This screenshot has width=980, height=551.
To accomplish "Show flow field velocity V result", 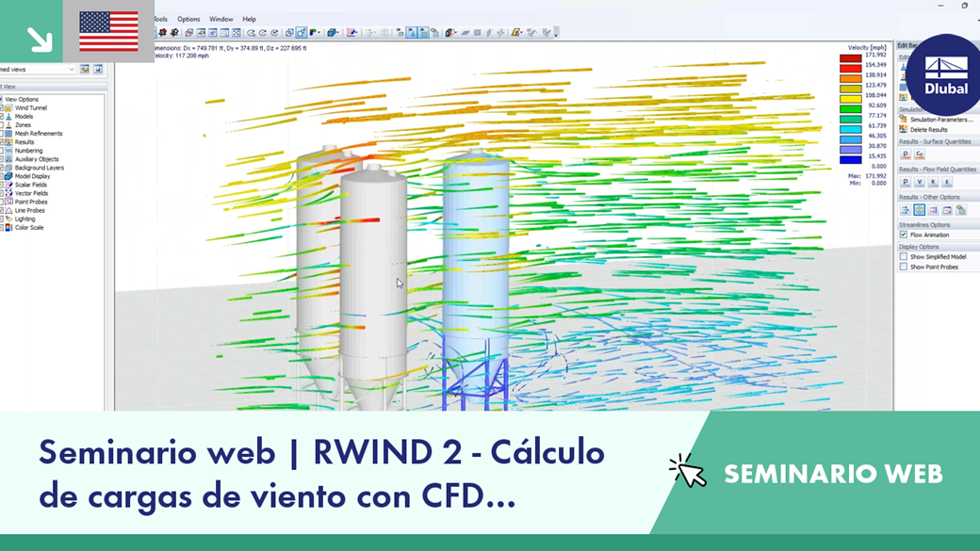I will [x=920, y=182].
